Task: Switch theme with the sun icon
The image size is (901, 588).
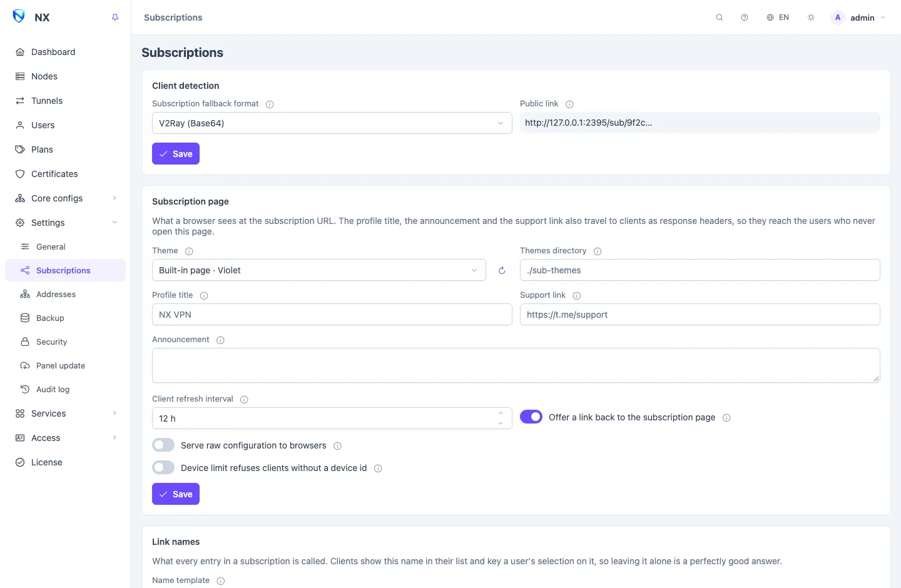Action: pyautogui.click(x=811, y=18)
